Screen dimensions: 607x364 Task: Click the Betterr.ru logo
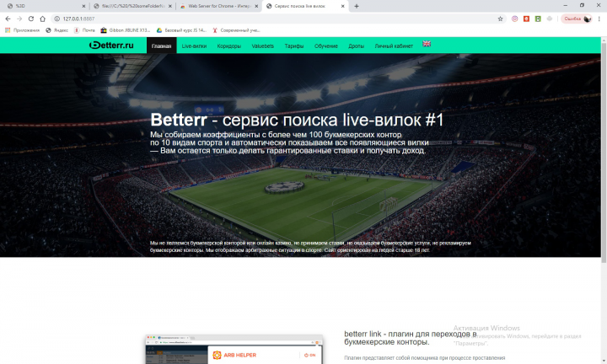click(111, 45)
